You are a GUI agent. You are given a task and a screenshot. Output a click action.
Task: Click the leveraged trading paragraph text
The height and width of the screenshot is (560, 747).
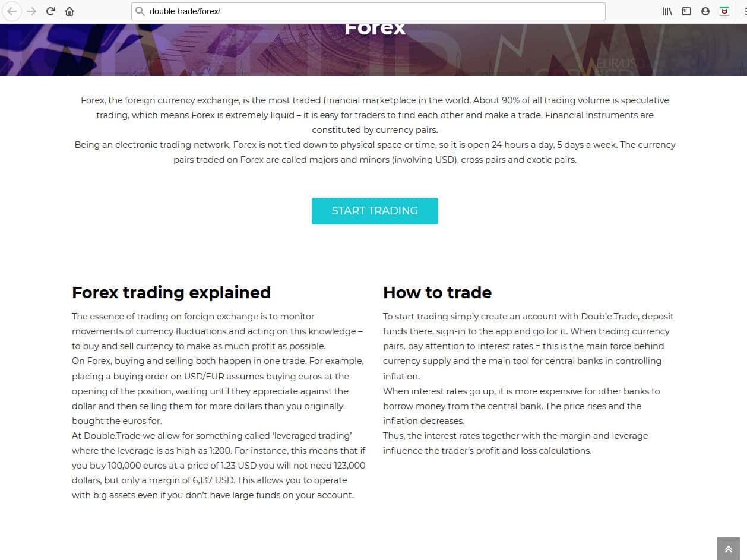pos(219,466)
